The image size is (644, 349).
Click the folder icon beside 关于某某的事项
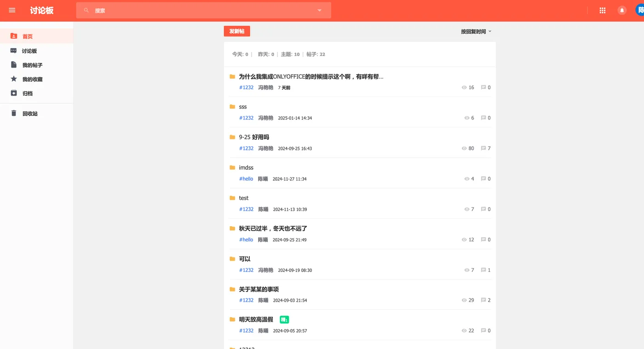point(232,289)
